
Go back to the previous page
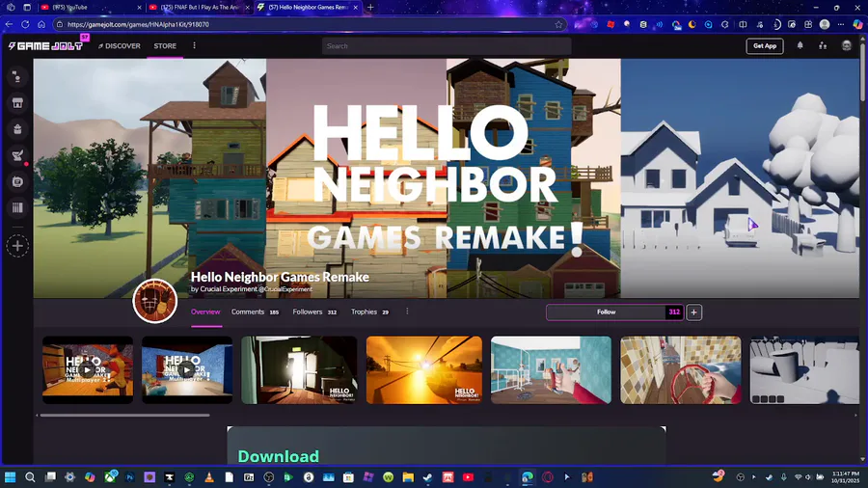pos(9,24)
